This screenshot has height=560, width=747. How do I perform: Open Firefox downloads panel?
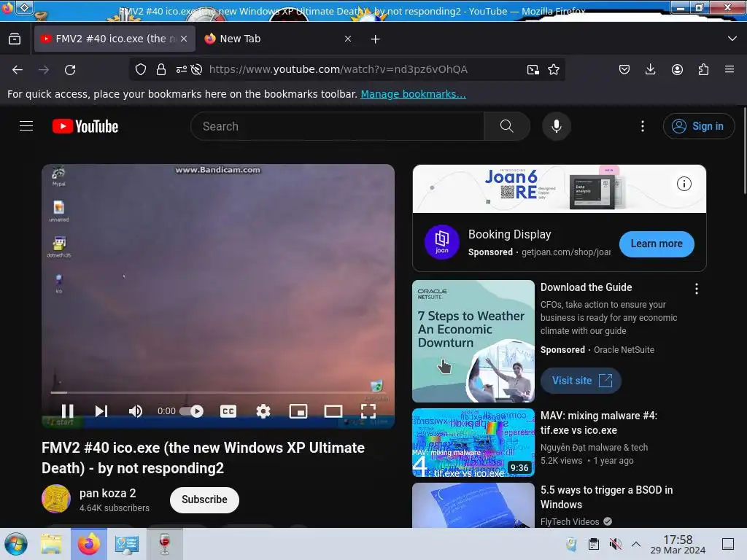click(x=650, y=69)
